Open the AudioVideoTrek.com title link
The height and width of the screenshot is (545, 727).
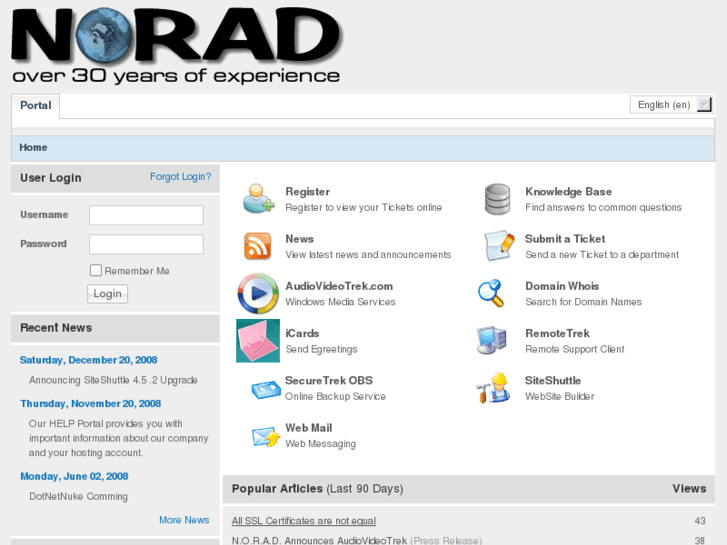point(339,286)
